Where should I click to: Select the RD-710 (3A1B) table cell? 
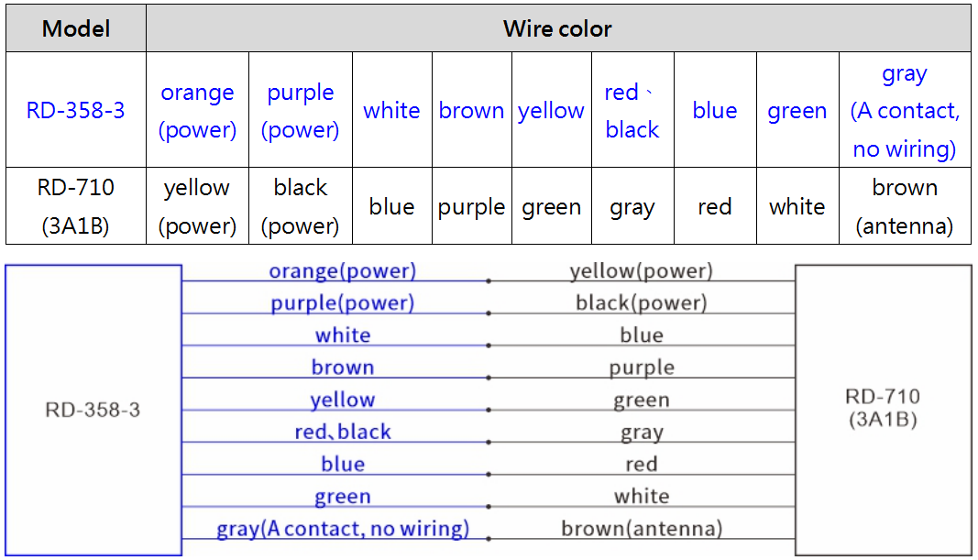(76, 206)
